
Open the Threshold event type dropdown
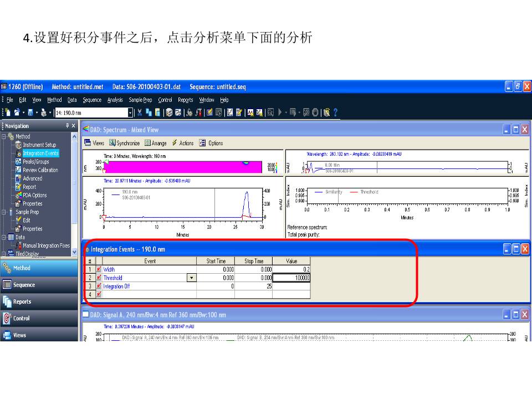coord(192,278)
